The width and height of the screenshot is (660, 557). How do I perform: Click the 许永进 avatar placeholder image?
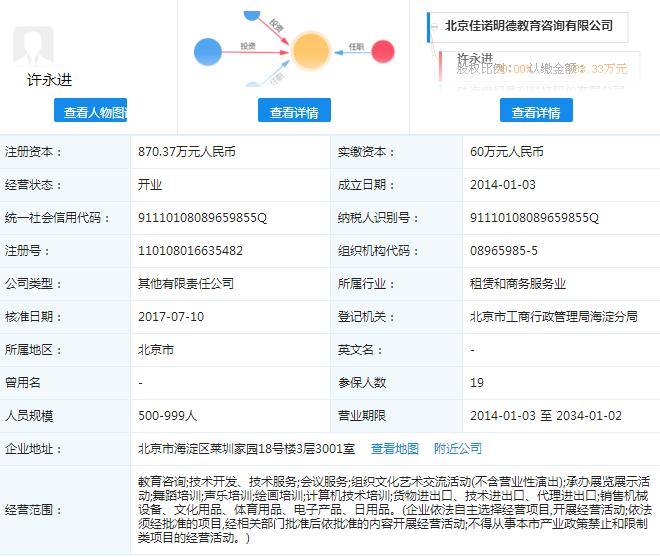point(34,46)
